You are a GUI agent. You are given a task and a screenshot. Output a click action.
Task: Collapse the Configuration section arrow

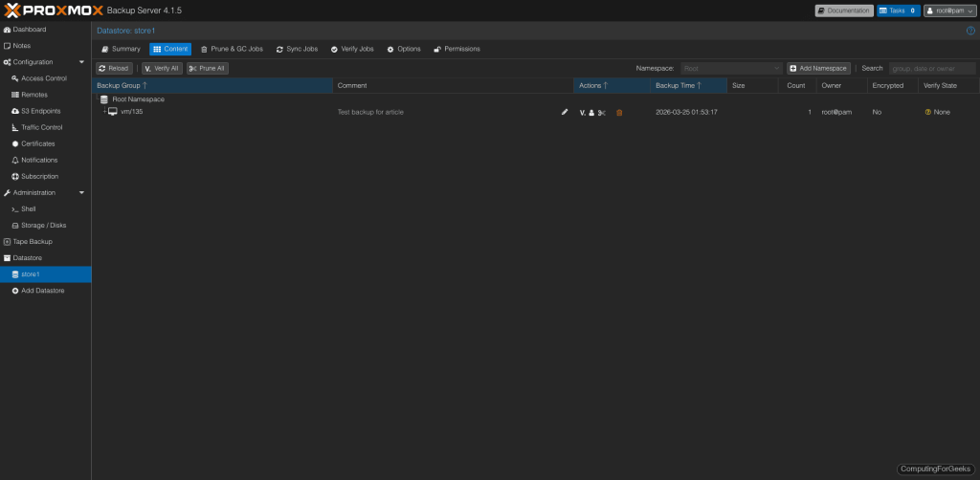(82, 62)
